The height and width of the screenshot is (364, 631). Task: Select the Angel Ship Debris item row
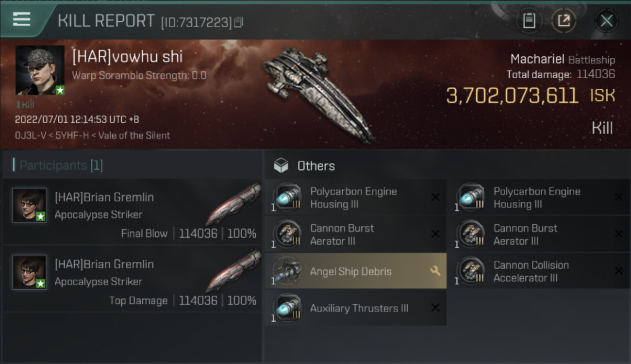pyautogui.click(x=350, y=271)
